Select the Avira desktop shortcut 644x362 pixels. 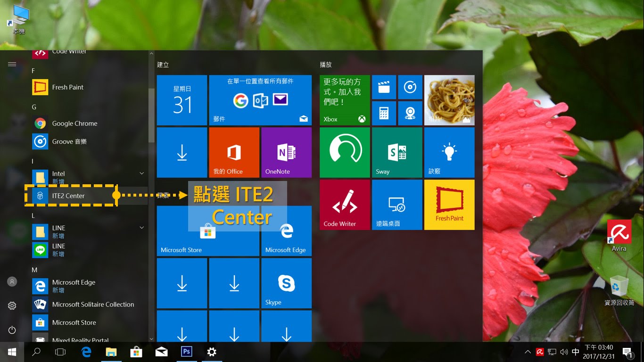[x=619, y=236]
